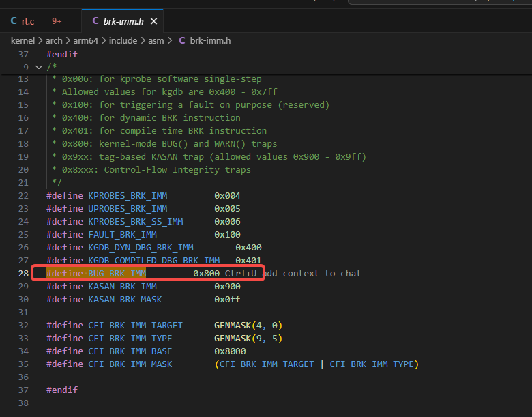Click the CFI_BRK_IMM_TYPE define on line 33
The image size is (532, 417).
(130, 339)
